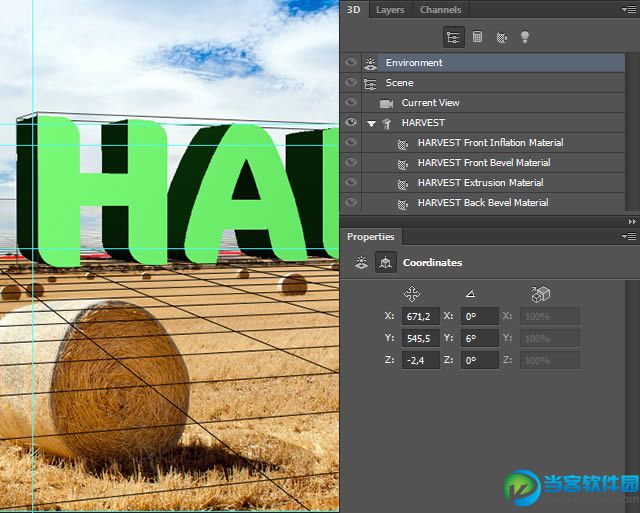Toggle visibility of Environment layer
The image size is (640, 513).
(351, 62)
